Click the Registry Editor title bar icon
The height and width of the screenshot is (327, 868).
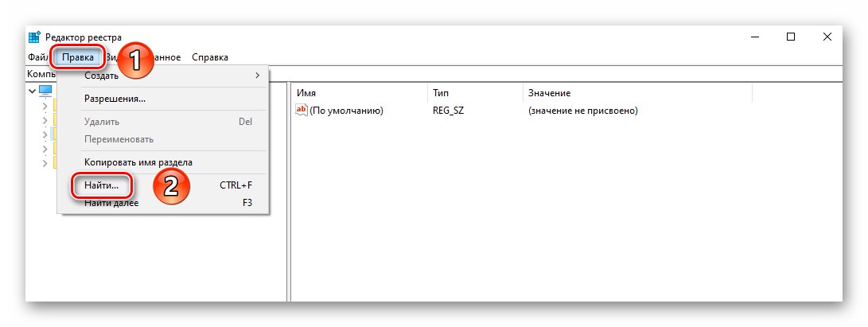pyautogui.click(x=34, y=37)
